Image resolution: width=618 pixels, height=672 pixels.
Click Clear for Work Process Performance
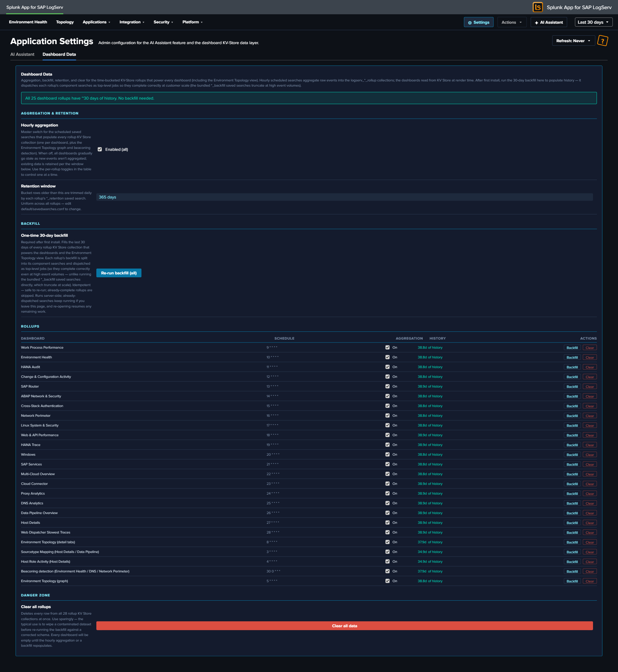point(589,348)
